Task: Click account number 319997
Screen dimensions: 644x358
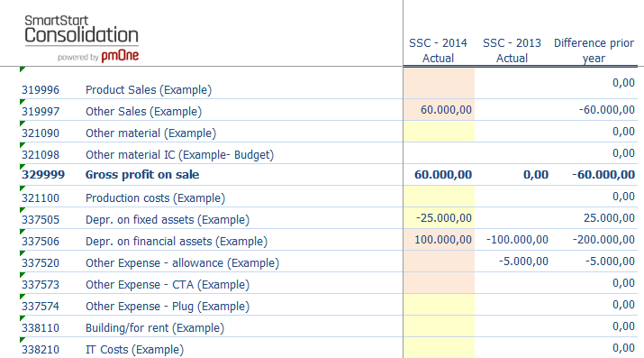Action: tap(41, 112)
